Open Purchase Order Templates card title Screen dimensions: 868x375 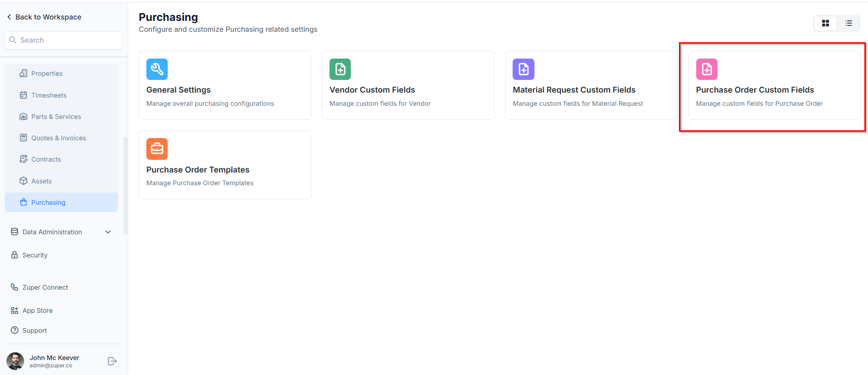point(198,170)
